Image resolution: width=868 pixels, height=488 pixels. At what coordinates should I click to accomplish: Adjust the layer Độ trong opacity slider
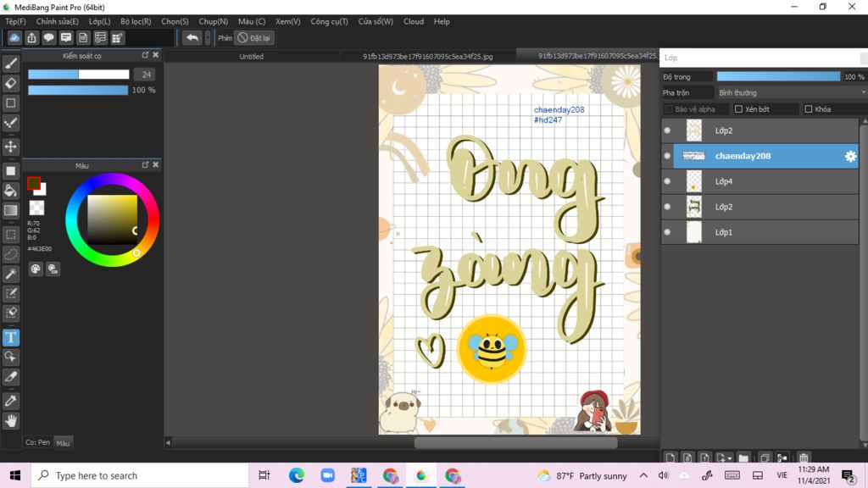coord(778,76)
